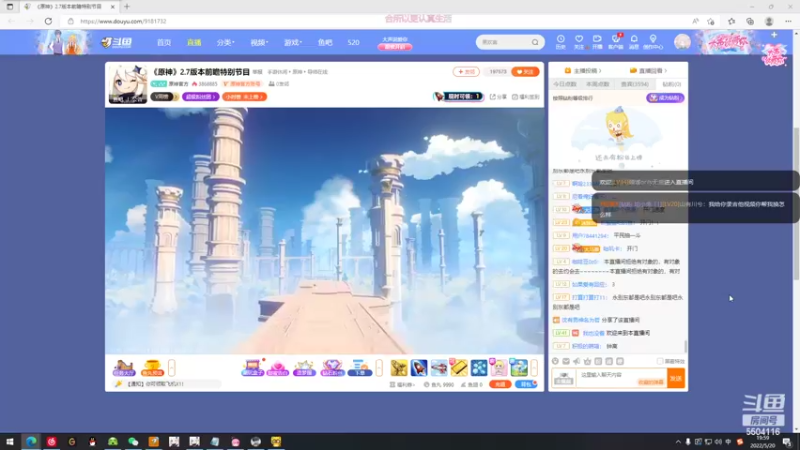Click the purple fan group pill button
Viewport: 800px width, 450px height.
click(x=201, y=96)
